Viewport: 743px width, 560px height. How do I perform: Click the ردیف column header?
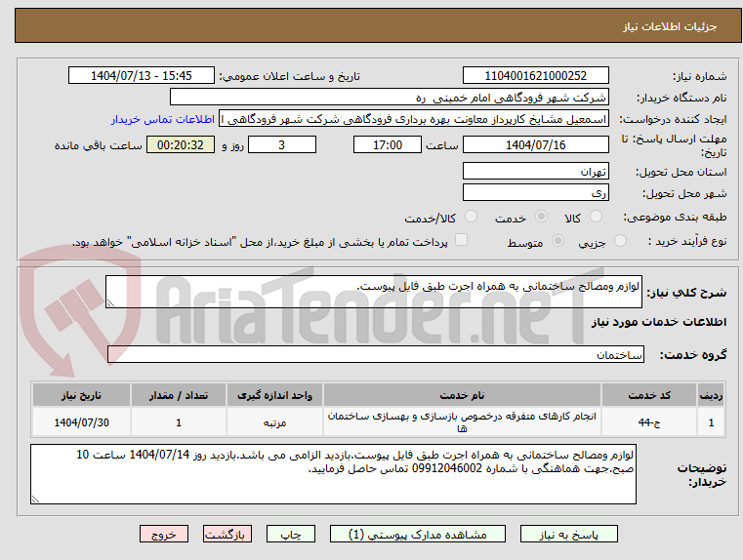coord(711,395)
